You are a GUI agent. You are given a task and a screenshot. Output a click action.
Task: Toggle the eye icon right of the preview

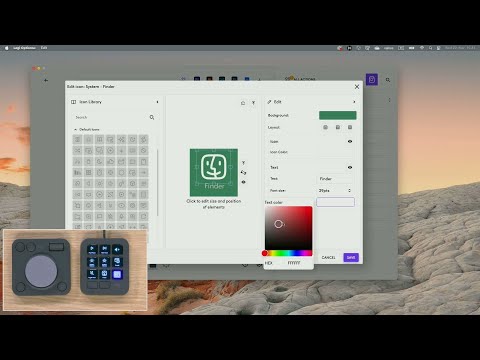click(243, 182)
